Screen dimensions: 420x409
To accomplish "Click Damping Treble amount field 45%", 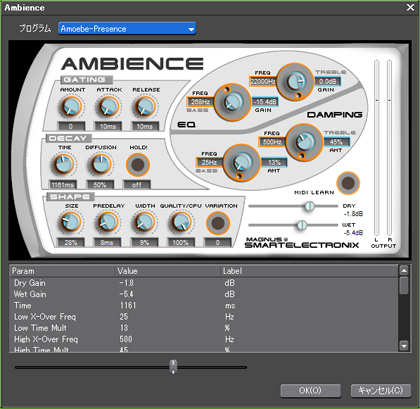I will (x=336, y=142).
